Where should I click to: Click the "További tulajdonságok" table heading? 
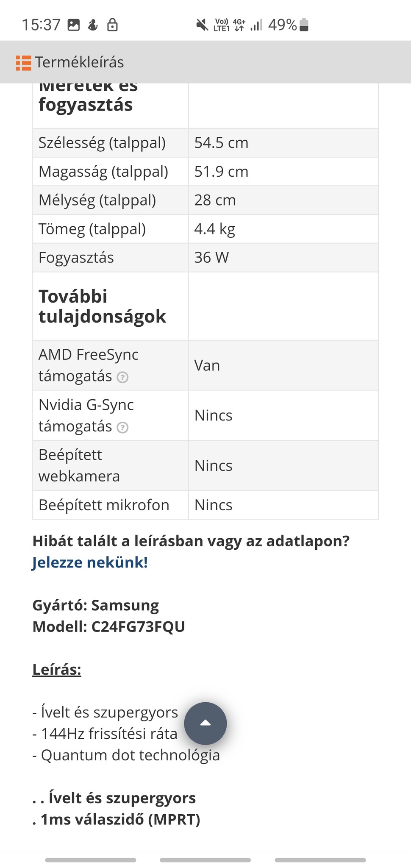[x=102, y=306]
